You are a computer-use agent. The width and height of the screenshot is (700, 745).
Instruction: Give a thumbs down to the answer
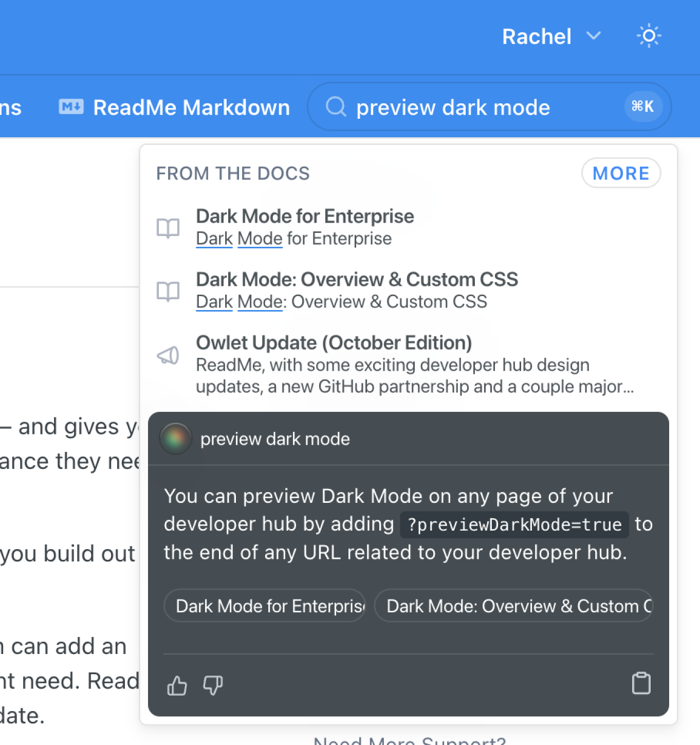(213, 685)
